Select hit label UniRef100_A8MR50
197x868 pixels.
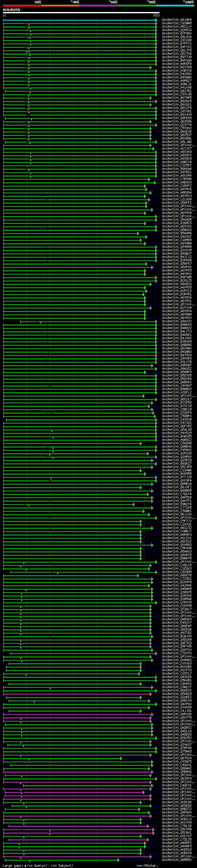[177, 860]
